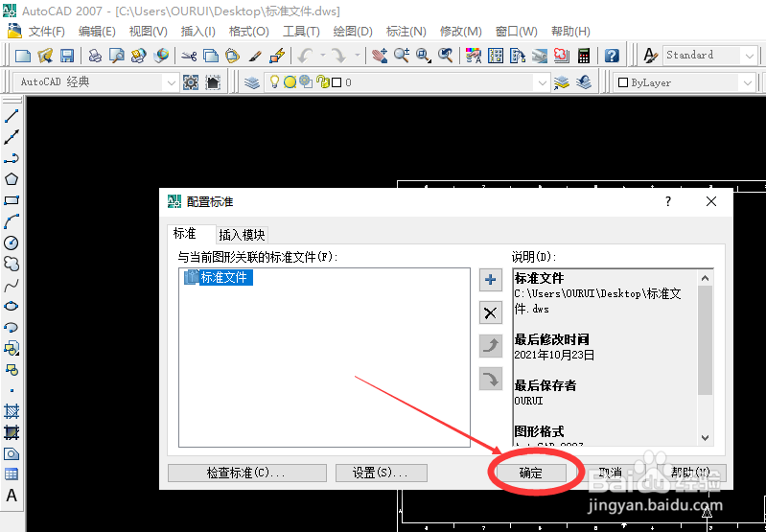
Task: Open the Properties palette icon
Action: click(473, 56)
